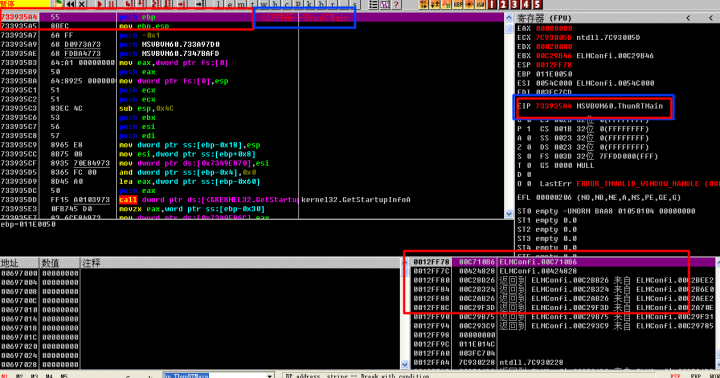Image resolution: width=720 pixels, height=378 pixels.
Task: Open help with red question mark icon
Action: tap(396, 5)
